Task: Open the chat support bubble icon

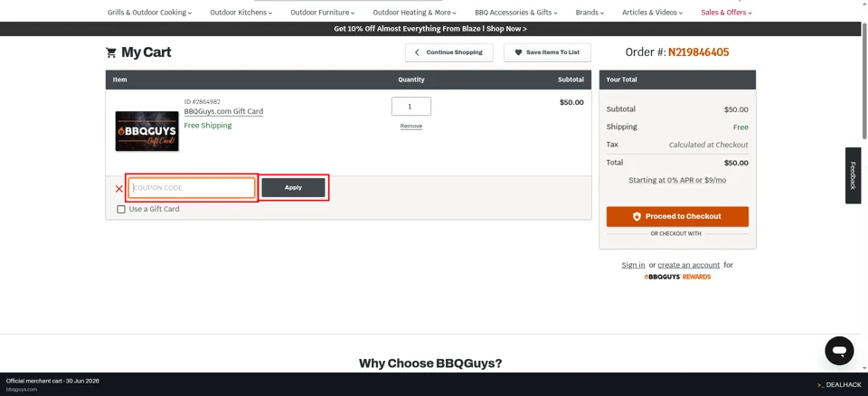Action: pos(839,351)
